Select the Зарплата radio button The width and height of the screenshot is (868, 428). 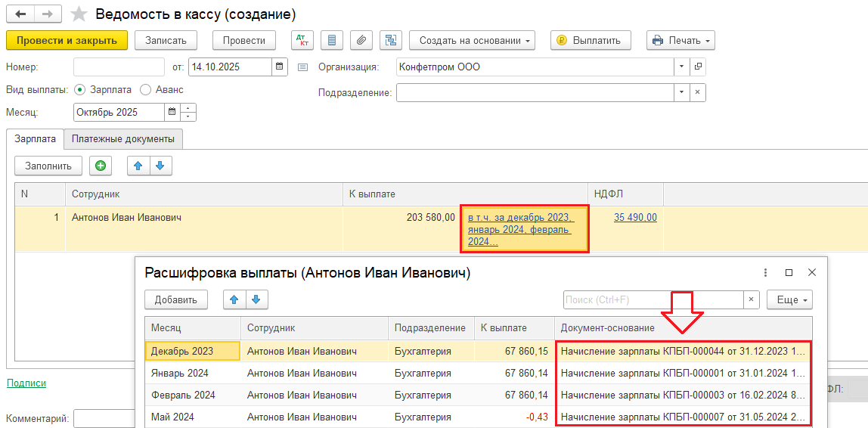[x=80, y=89]
